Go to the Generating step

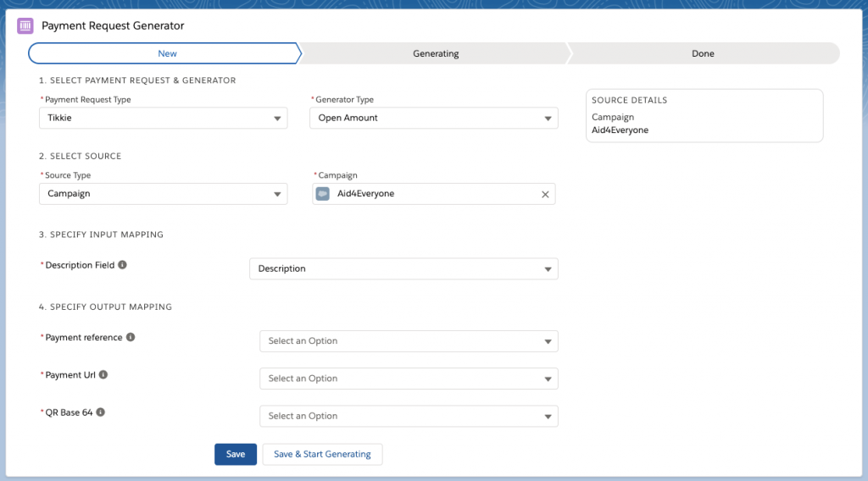point(436,53)
